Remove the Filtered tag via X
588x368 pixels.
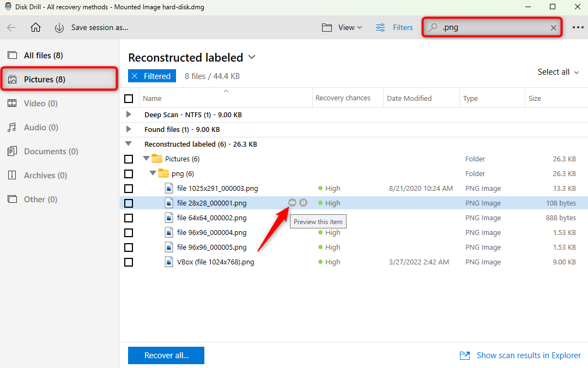click(135, 76)
